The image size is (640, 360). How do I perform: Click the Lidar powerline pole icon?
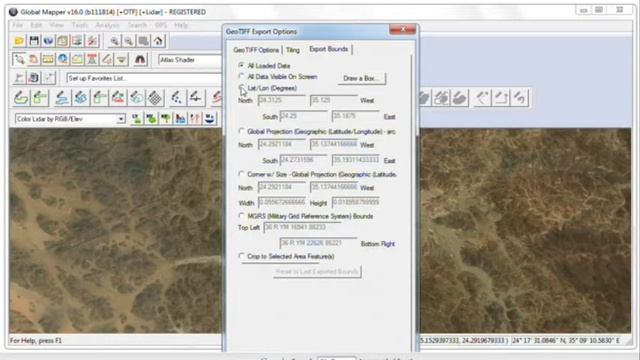(195, 119)
